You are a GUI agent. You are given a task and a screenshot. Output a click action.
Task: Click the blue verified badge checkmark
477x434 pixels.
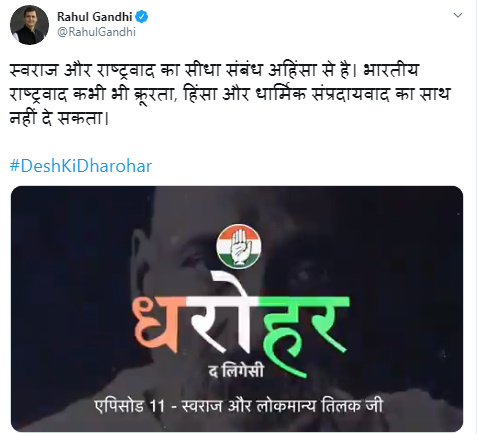pyautogui.click(x=142, y=17)
